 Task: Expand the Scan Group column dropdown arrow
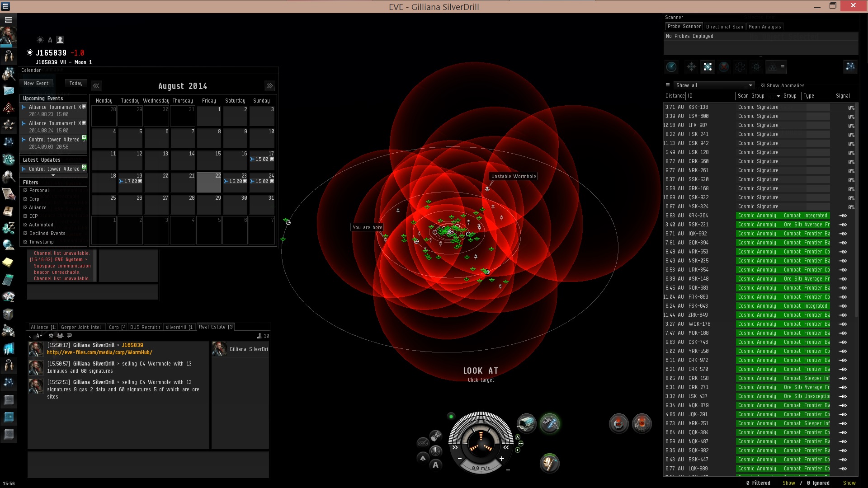778,96
